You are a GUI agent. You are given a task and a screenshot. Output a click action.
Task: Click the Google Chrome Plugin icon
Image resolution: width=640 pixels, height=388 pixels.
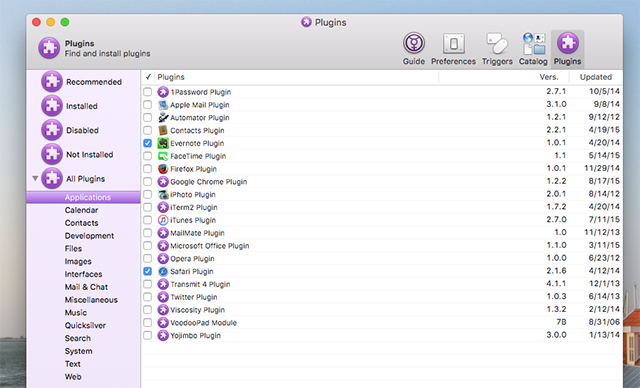click(163, 182)
